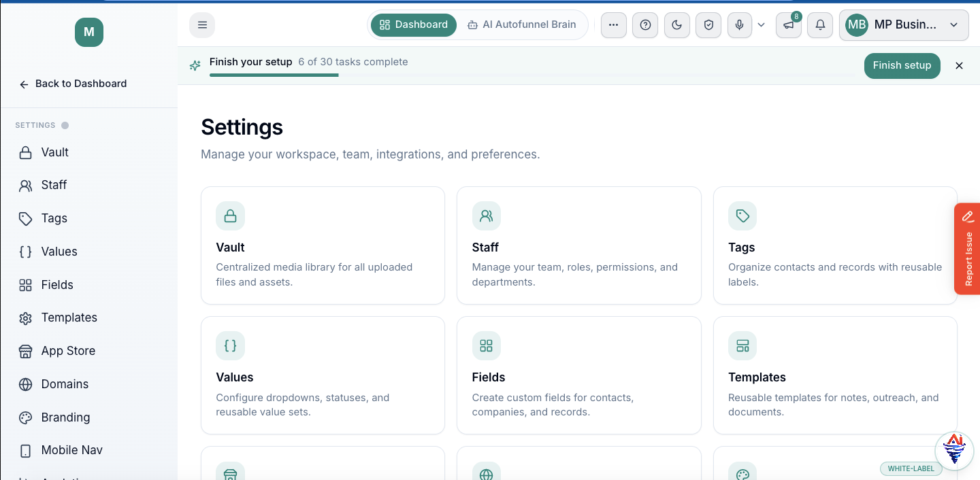980x480 pixels.
Task: Click the shield security icon in the top bar
Action: tap(708, 25)
